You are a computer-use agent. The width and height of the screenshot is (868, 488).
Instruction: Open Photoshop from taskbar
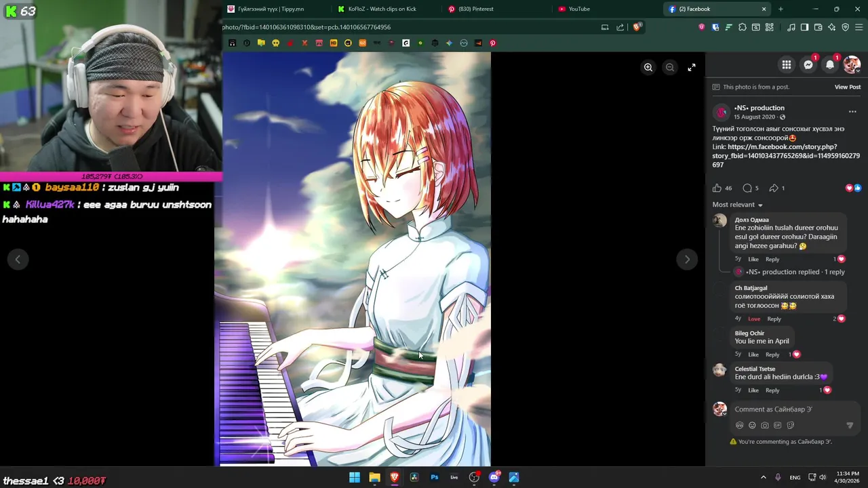coord(434,477)
